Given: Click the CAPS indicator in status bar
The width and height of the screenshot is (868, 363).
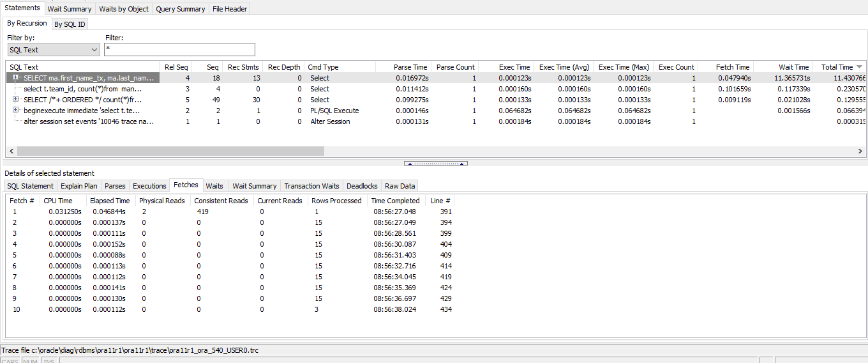Looking at the screenshot, I should 10,361.
